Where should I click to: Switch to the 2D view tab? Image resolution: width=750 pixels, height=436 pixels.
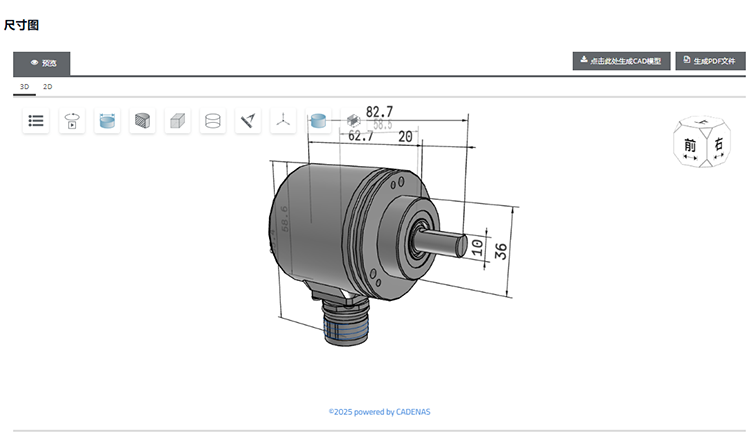[47, 88]
